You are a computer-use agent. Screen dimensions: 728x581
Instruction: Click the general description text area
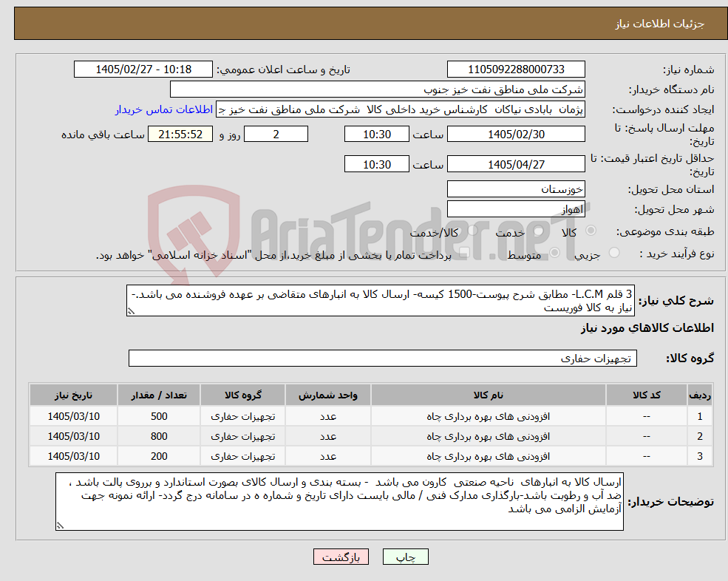pyautogui.click(x=380, y=301)
